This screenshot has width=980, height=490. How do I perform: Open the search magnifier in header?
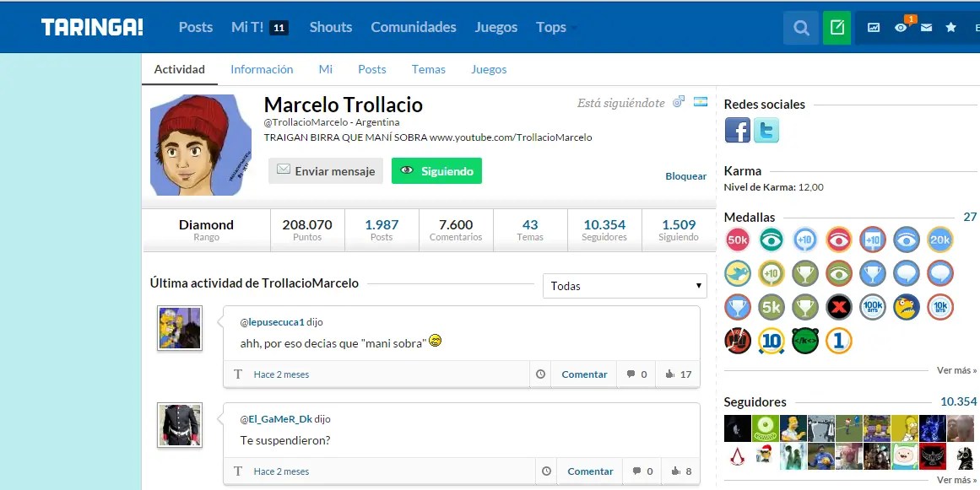click(800, 28)
